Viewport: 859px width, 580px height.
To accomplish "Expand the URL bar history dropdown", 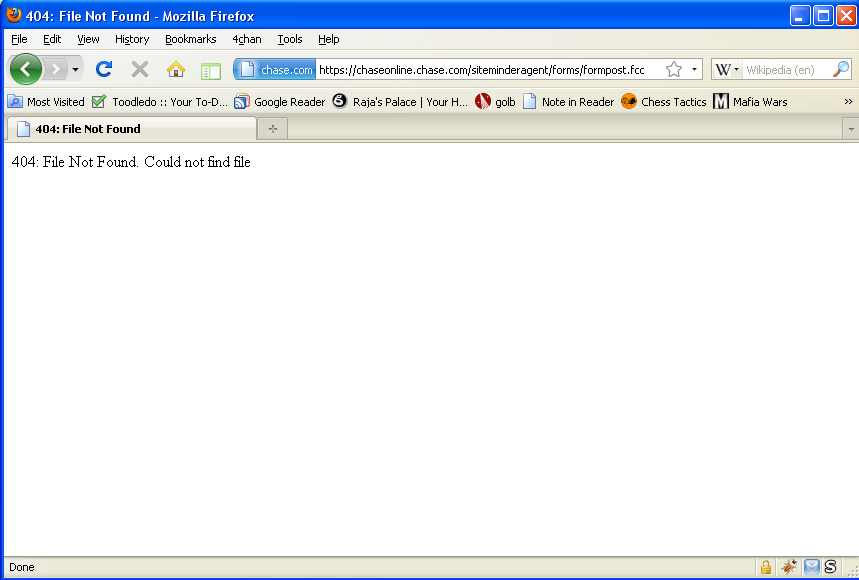I will 694,69.
